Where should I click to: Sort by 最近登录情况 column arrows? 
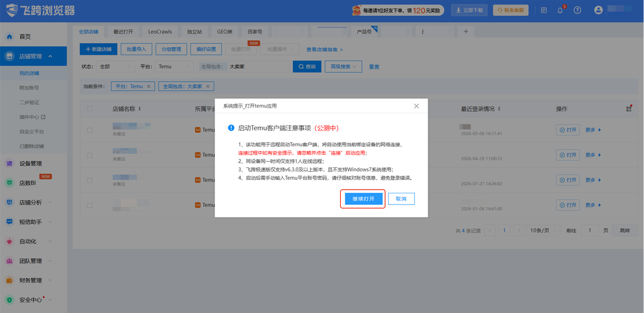click(x=499, y=109)
